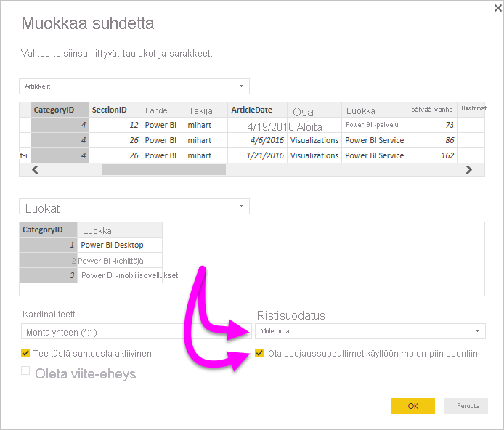Select the ArticleDate column header
The height and width of the screenshot is (430, 504).
tap(257, 110)
